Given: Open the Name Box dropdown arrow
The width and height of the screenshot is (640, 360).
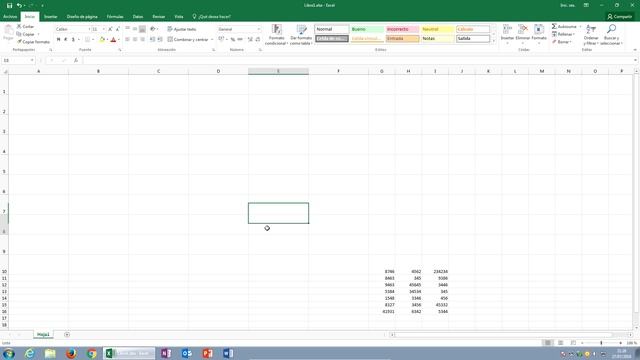Looking at the screenshot, I should [32, 60].
